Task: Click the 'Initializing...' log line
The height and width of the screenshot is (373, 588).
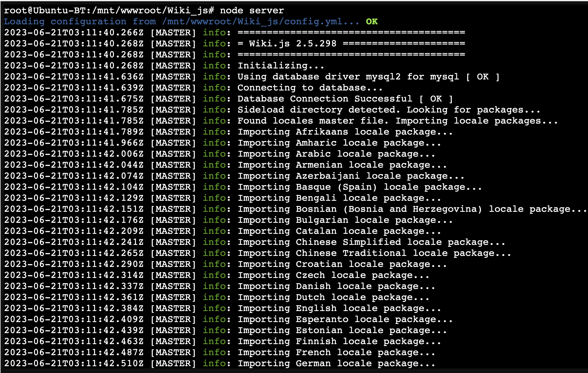Action: (x=281, y=66)
